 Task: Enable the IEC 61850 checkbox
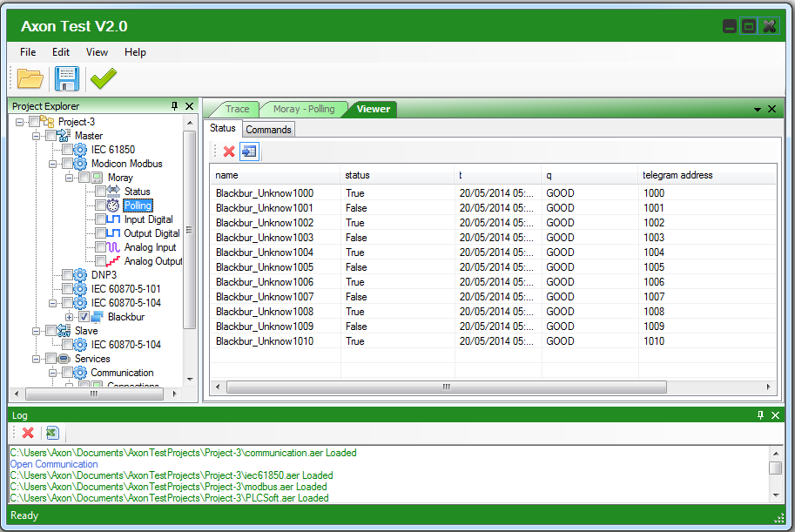pos(68,150)
